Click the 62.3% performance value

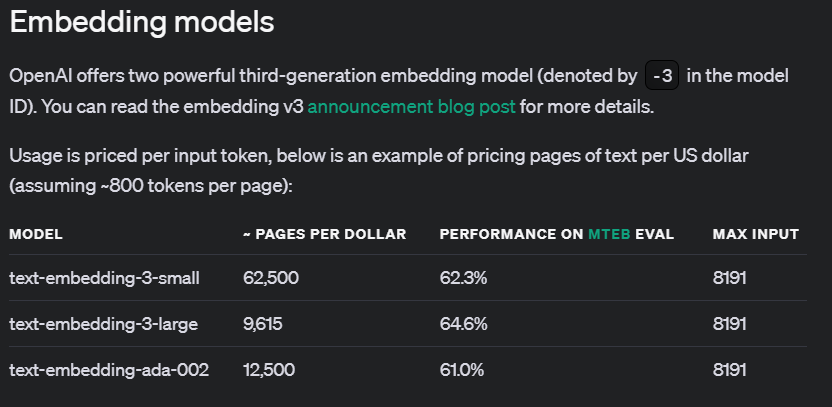pos(463,278)
